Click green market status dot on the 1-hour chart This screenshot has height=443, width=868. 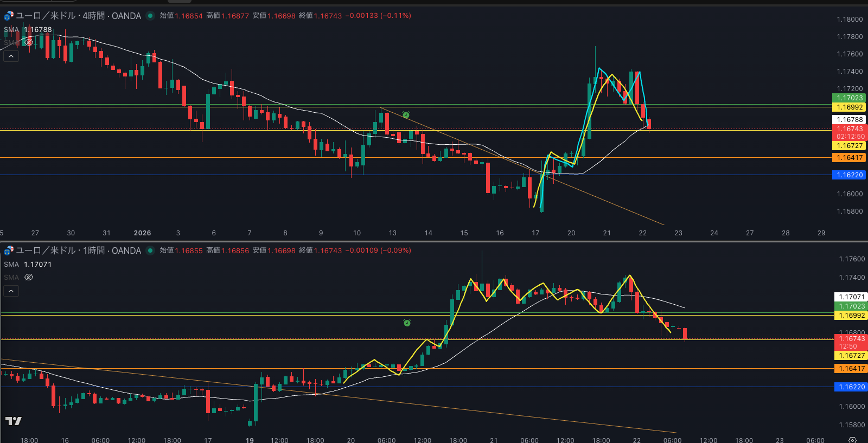[x=150, y=251]
